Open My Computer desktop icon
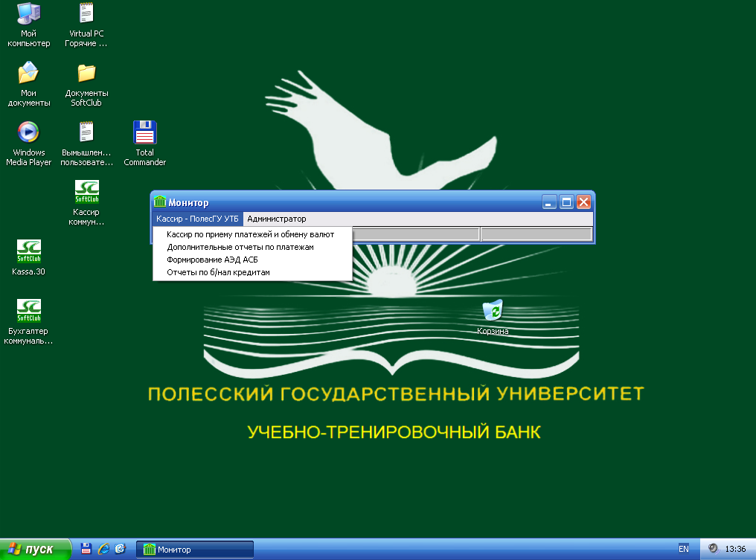Image resolution: width=756 pixels, height=560 pixels. pyautogui.click(x=28, y=25)
